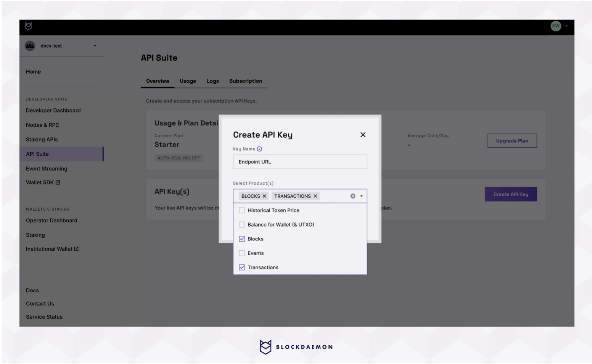Check the Historical Token Price checkbox
The width and height of the screenshot is (592, 364).
pyautogui.click(x=242, y=210)
